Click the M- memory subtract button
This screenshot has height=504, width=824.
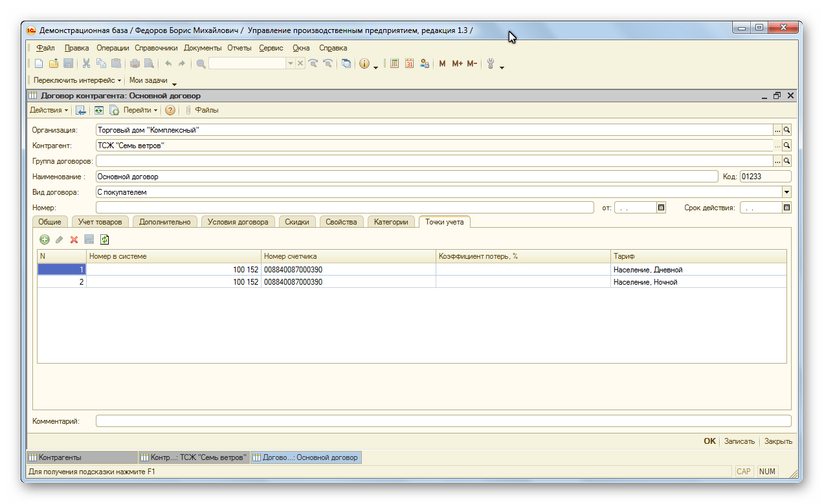(x=472, y=63)
